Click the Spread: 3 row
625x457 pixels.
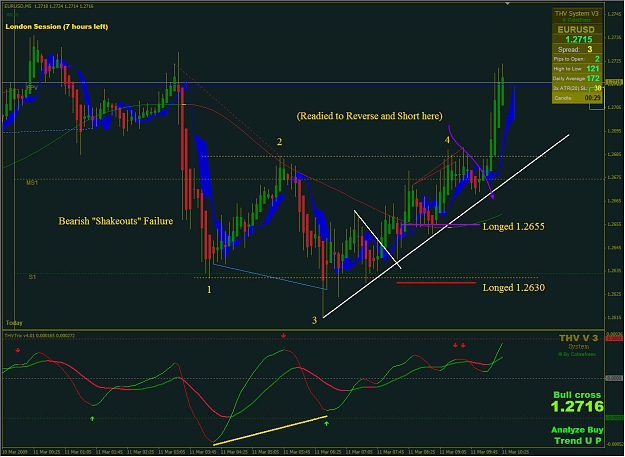pyautogui.click(x=576, y=49)
